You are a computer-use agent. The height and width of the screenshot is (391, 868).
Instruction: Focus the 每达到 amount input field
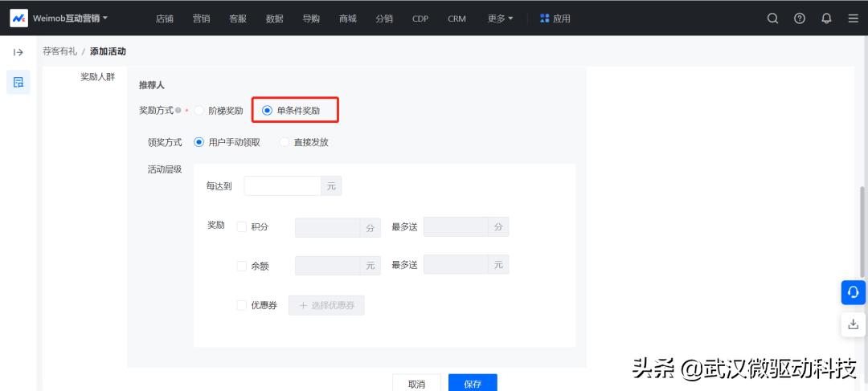click(282, 185)
